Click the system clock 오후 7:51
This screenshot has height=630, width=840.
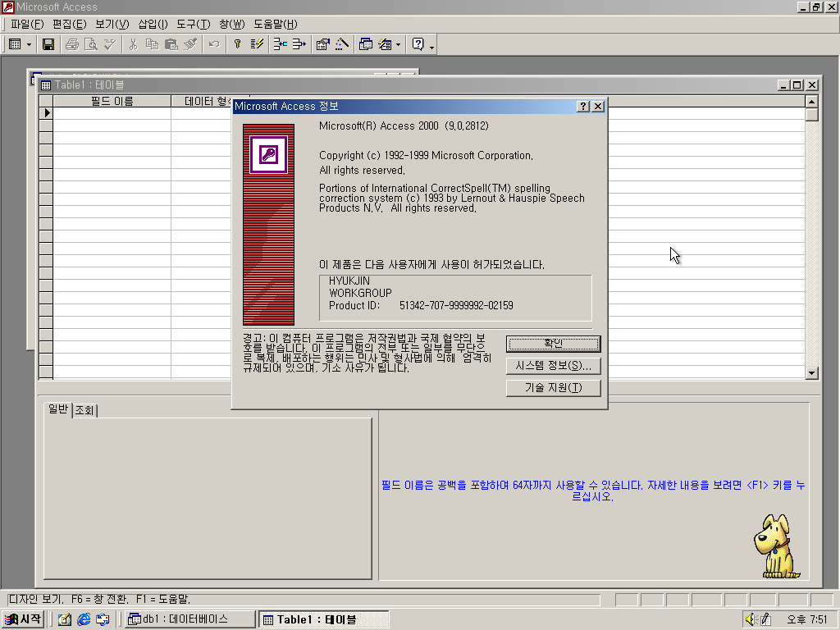[x=807, y=619]
